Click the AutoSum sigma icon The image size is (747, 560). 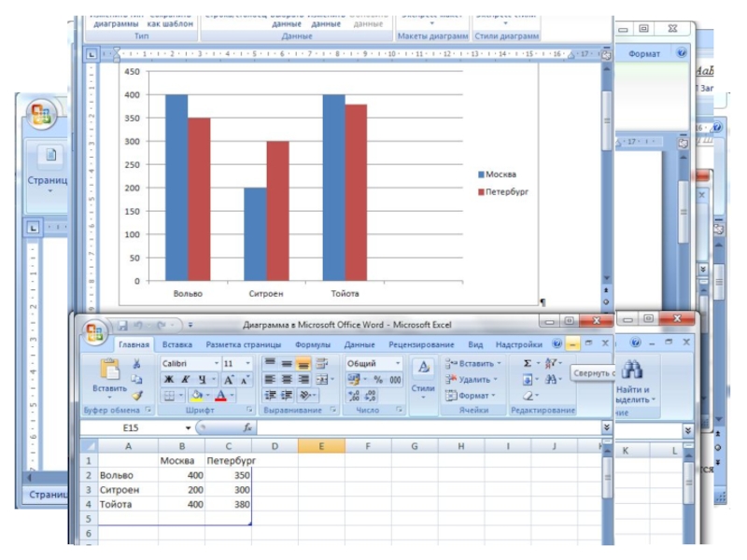tap(528, 363)
